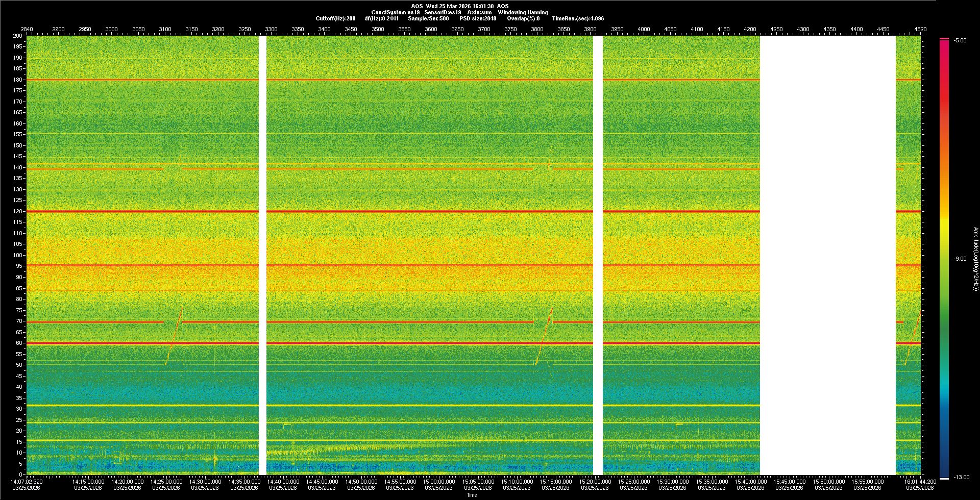Click the 16:01:44.200 end timestamp
The height and width of the screenshot is (500, 980).
coord(920,481)
